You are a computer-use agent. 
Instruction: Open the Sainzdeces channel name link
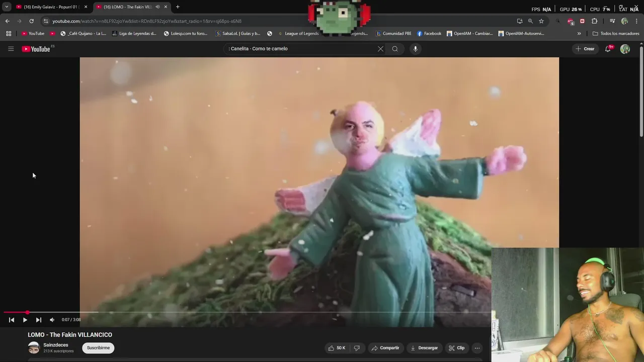pos(55,345)
